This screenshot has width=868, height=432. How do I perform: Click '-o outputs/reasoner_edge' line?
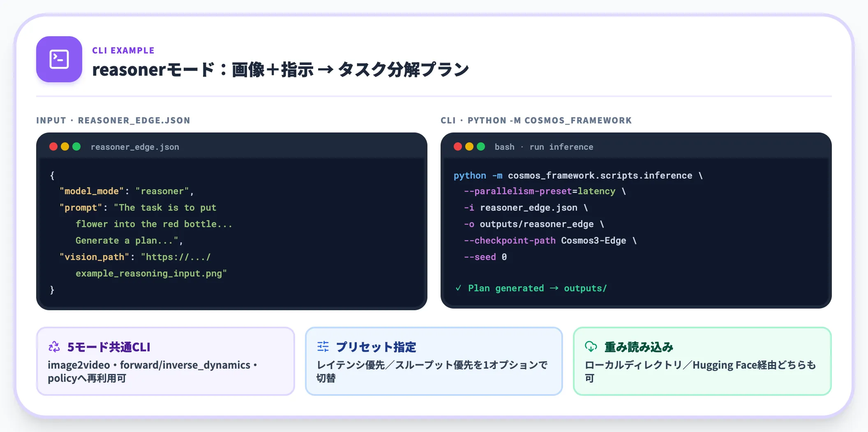point(534,224)
